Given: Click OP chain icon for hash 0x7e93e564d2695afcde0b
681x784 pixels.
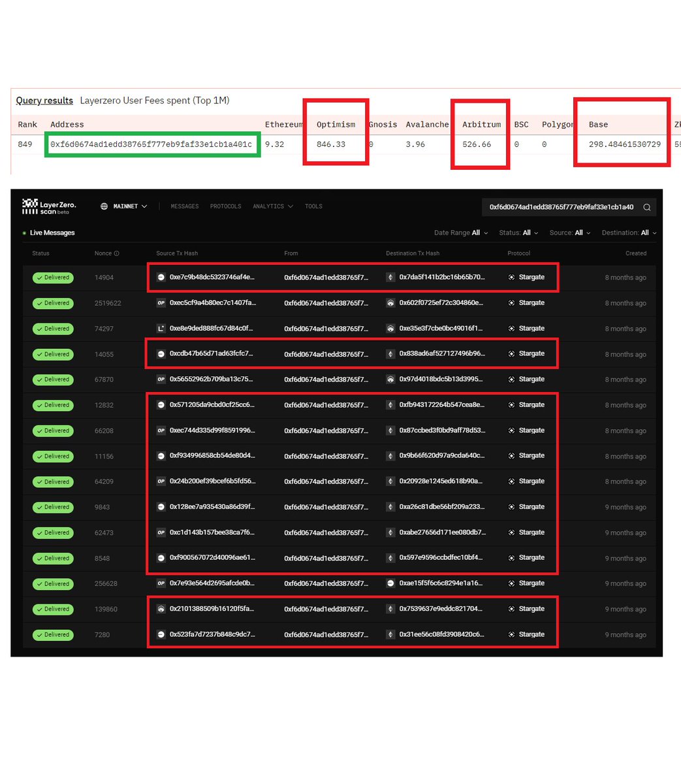Looking at the screenshot, I should 161,583.
